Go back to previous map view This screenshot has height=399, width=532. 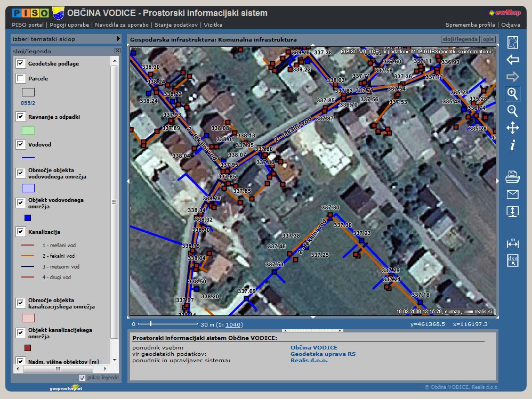tap(512, 60)
